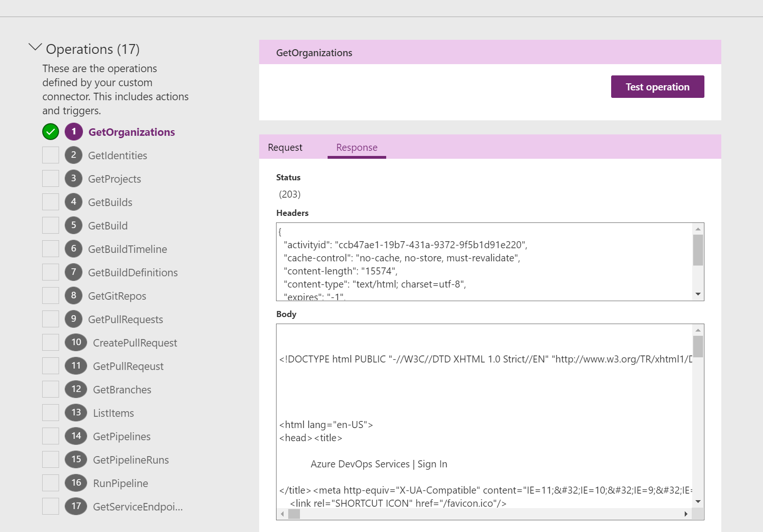Image resolution: width=763 pixels, height=532 pixels.
Task: Click the GetGitRepos operation badge
Action: tap(74, 296)
